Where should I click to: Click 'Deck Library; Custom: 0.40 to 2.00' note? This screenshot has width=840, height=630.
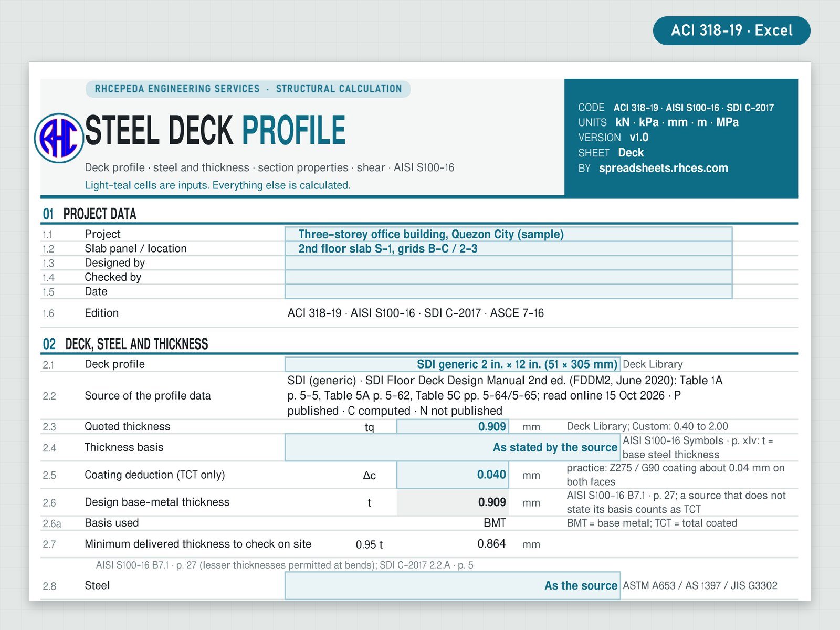[647, 426]
